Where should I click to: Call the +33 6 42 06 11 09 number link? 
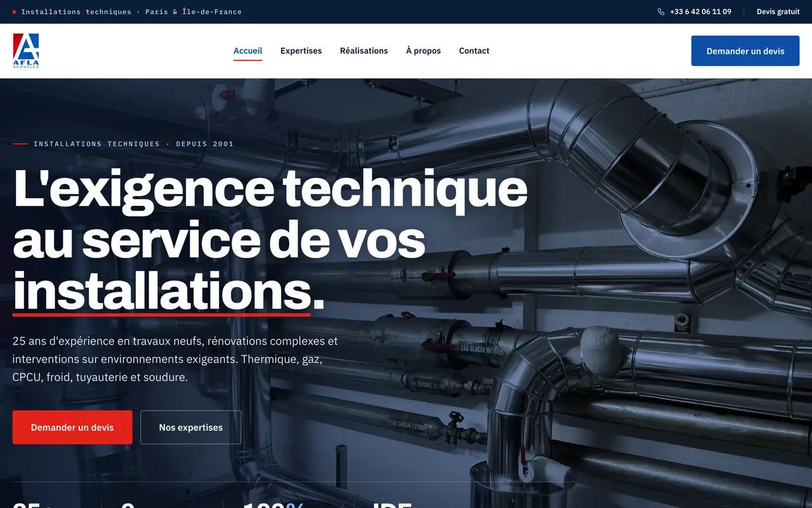(x=700, y=11)
